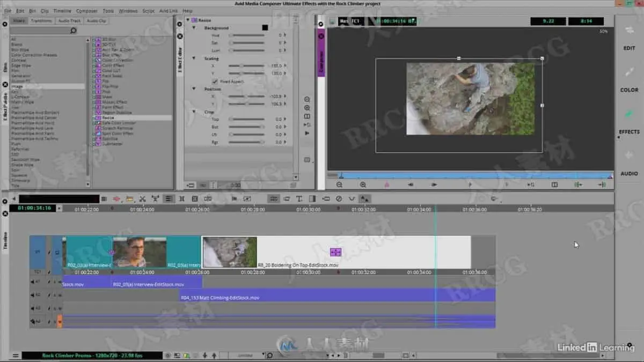644x362 pixels.
Task: Adjust the Scaling X slider
Action: pos(247,65)
